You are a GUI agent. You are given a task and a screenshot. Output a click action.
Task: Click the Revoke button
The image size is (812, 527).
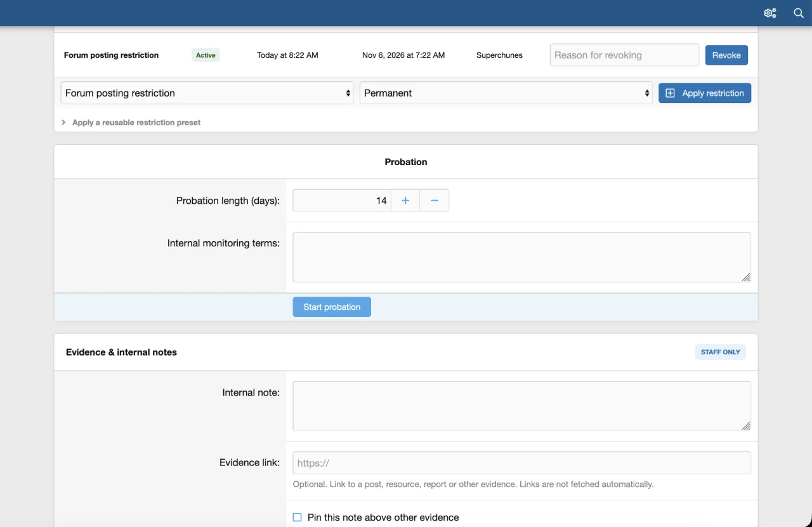pos(726,55)
